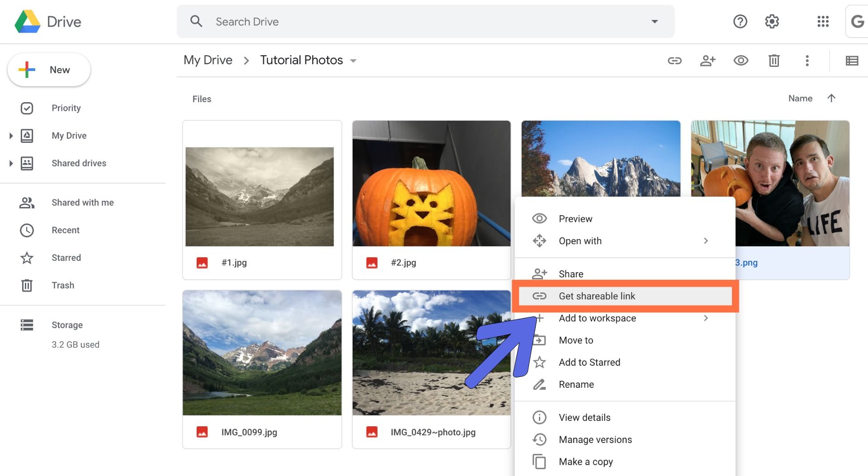This screenshot has width=868, height=476.
Task: Click the trash remove icon in toolbar
Action: pos(774,61)
